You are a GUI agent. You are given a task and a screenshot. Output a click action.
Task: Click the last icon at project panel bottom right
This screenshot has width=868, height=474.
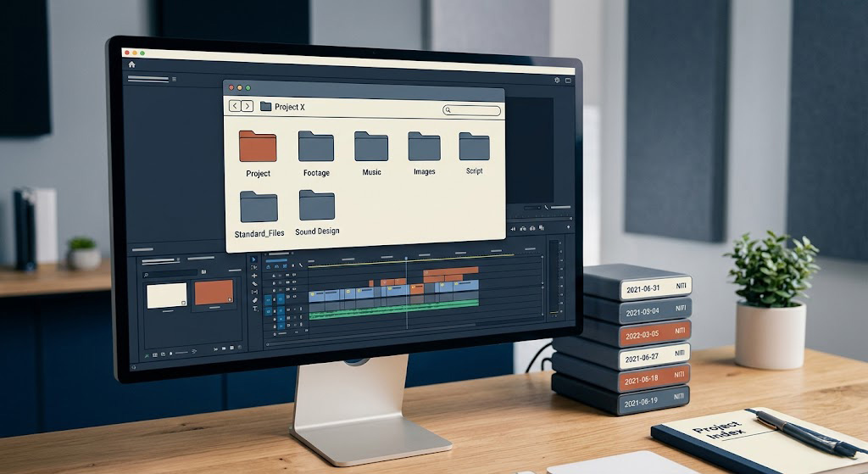[x=240, y=347]
